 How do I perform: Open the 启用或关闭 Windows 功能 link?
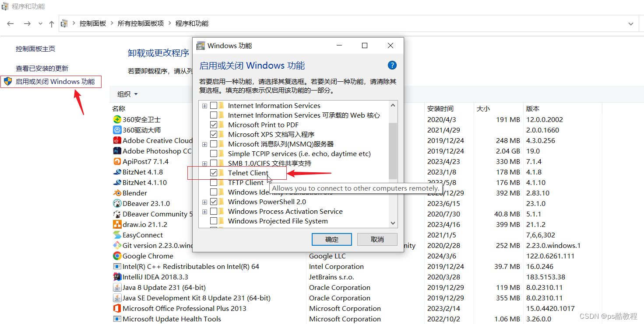(x=55, y=81)
